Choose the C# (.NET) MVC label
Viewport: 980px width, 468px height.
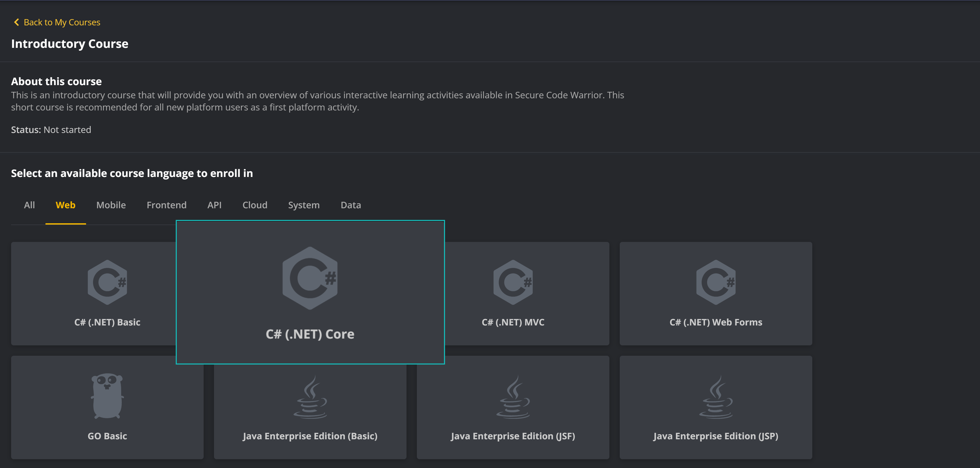point(513,323)
